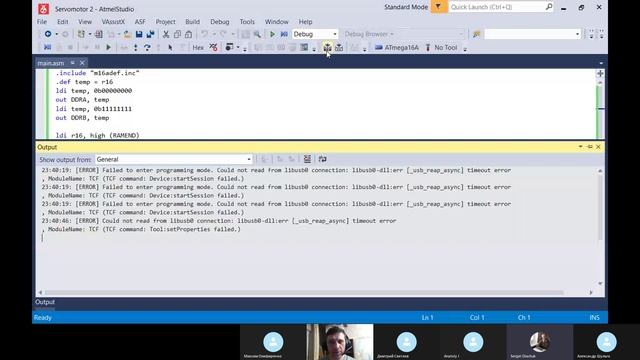Click the No Tool button

[441, 48]
